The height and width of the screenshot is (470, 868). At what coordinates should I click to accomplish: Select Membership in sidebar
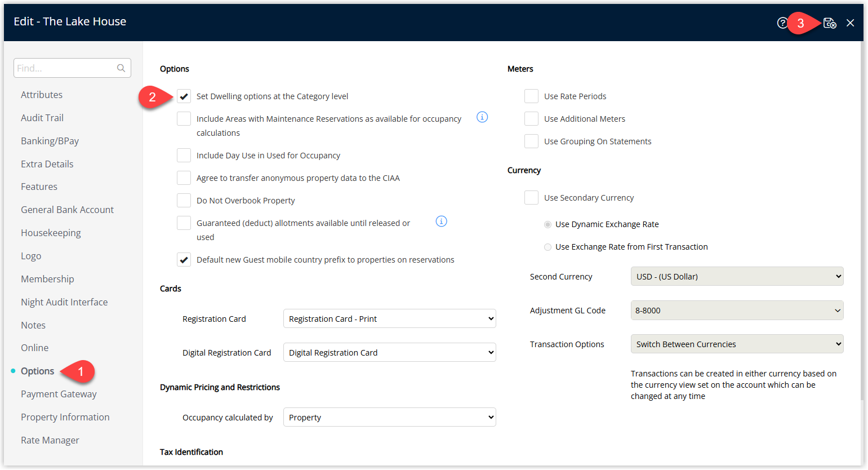(x=47, y=279)
